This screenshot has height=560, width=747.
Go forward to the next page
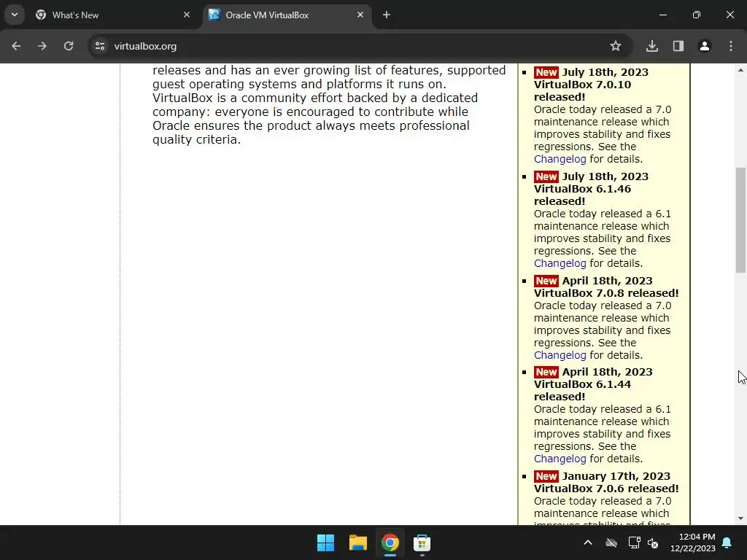(42, 46)
